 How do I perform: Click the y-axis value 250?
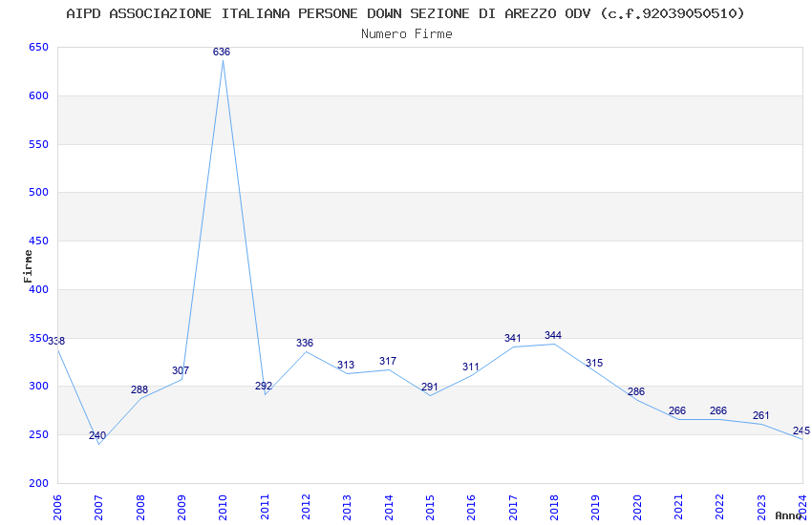[38, 434]
